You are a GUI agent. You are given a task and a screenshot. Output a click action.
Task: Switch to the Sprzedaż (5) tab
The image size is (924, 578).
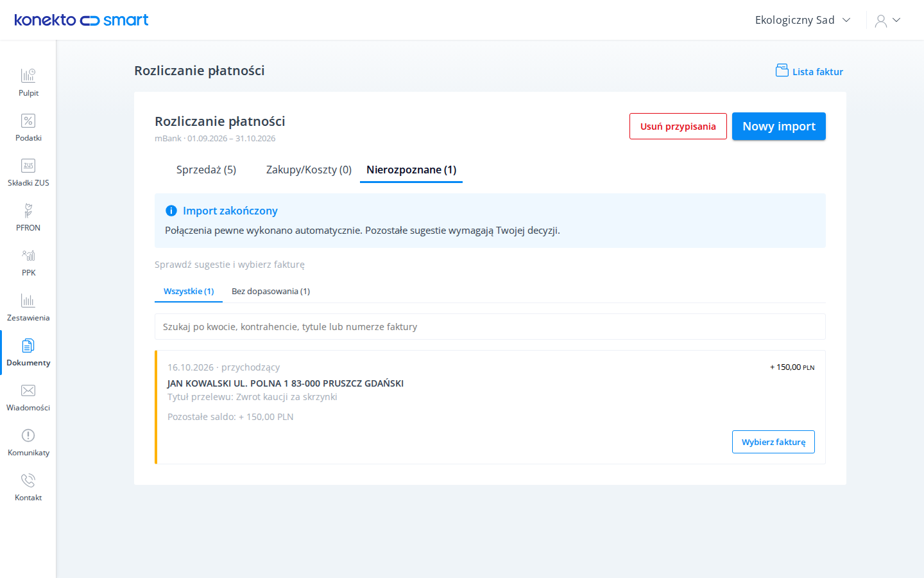[206, 170]
